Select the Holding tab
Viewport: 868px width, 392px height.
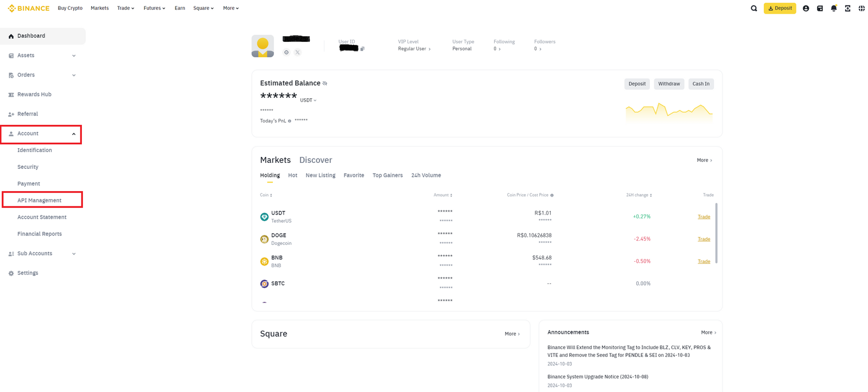(x=270, y=175)
